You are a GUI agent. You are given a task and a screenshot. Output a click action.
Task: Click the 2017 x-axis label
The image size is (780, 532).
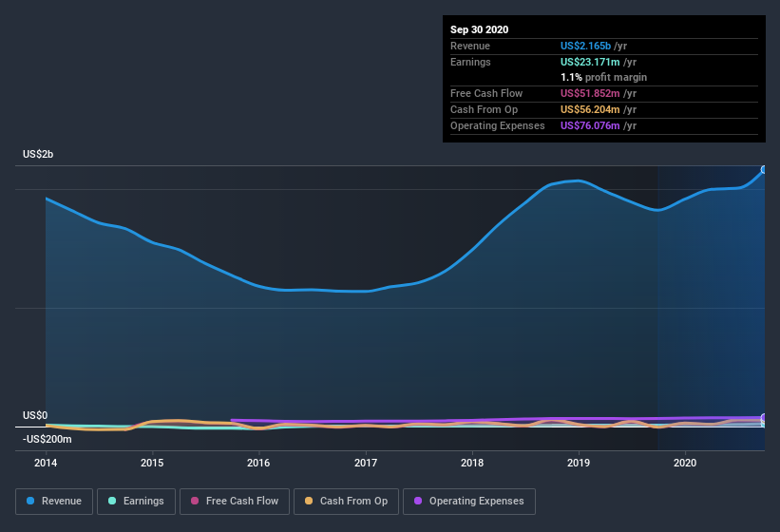(366, 463)
